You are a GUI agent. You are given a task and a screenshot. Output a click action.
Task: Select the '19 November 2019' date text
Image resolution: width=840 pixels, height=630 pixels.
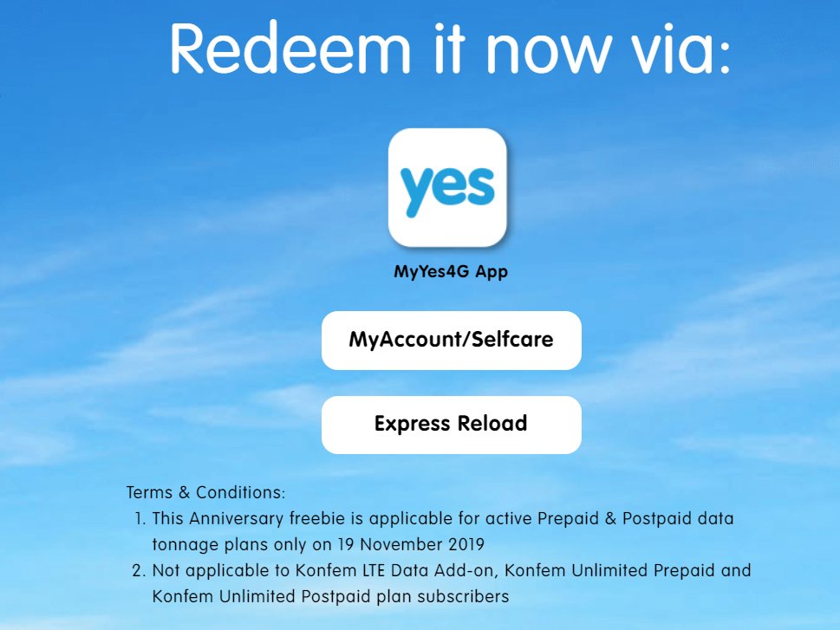pyautogui.click(x=410, y=544)
